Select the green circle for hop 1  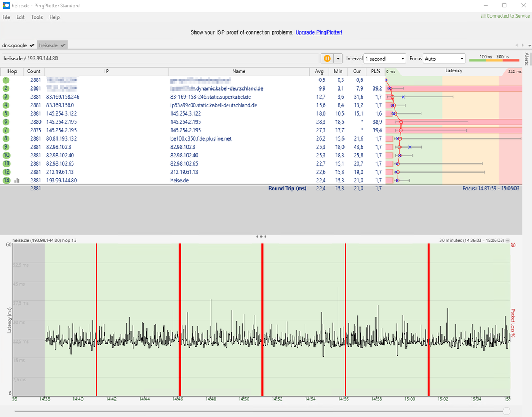(x=5, y=80)
